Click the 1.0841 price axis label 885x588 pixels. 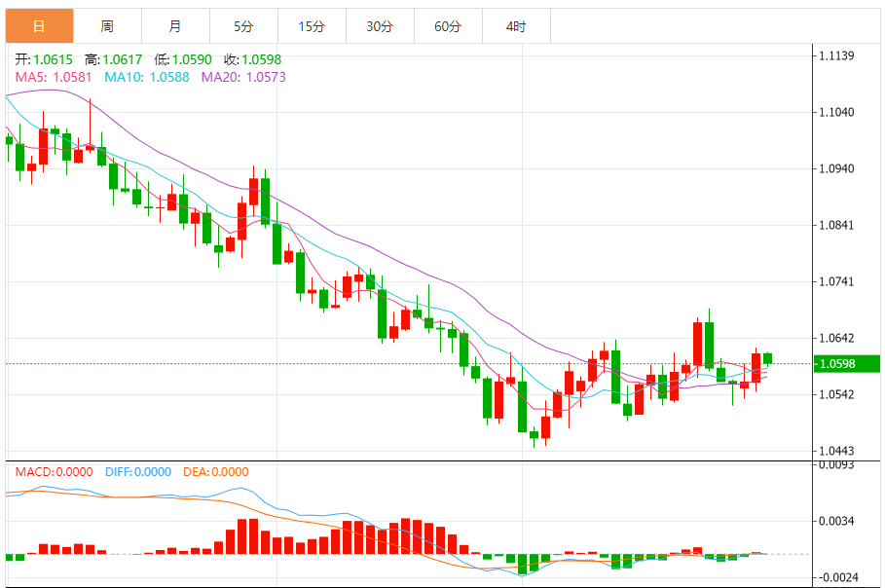[x=836, y=225]
